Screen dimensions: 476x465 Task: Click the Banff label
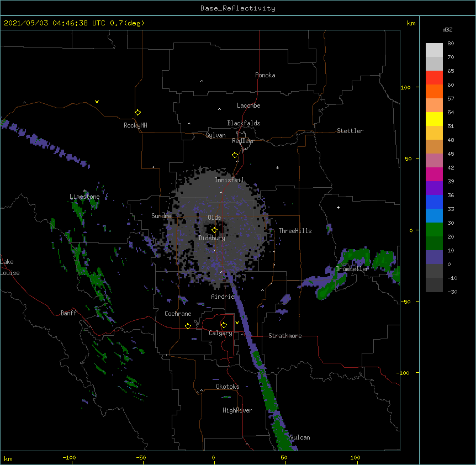tap(68, 313)
